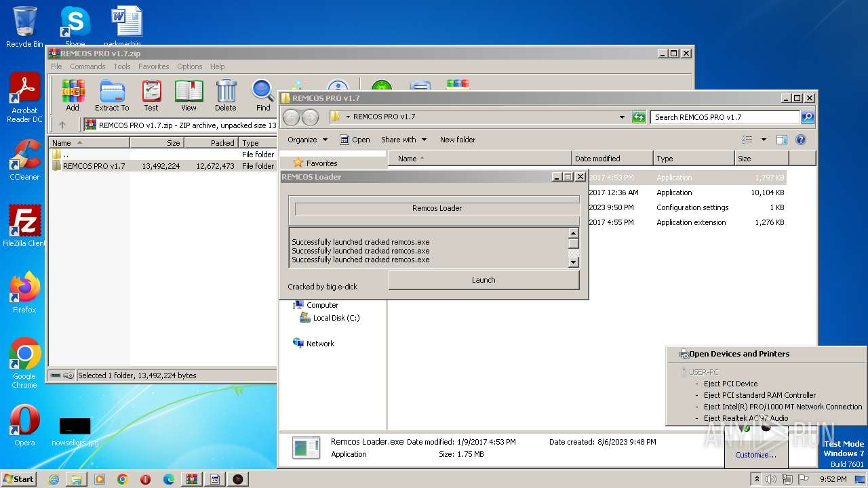Click the Explorer back navigation arrow
Image resolution: width=868 pixels, height=488 pixels.
click(x=292, y=117)
